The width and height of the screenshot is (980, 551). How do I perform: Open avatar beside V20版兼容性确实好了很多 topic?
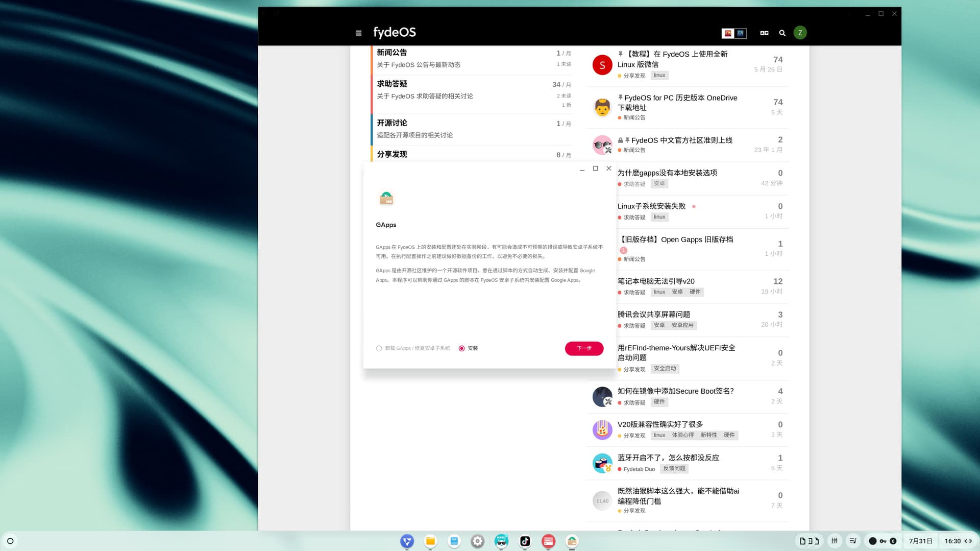coord(602,430)
